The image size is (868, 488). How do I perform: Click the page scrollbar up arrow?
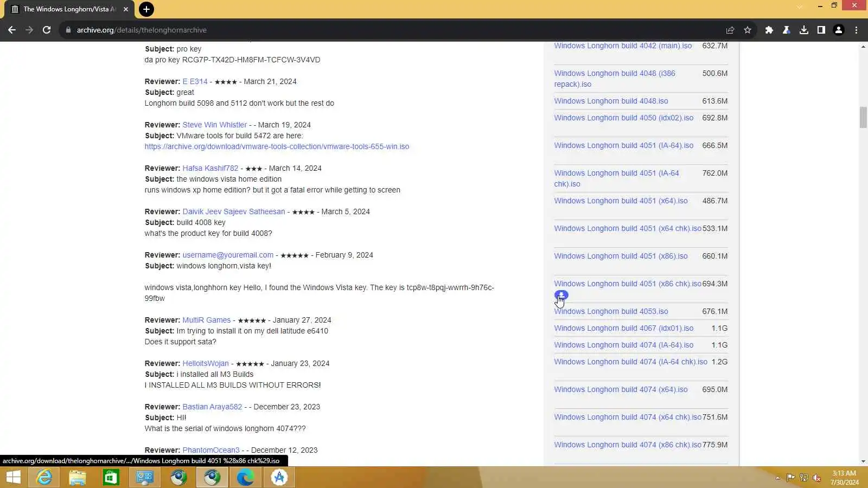863,47
